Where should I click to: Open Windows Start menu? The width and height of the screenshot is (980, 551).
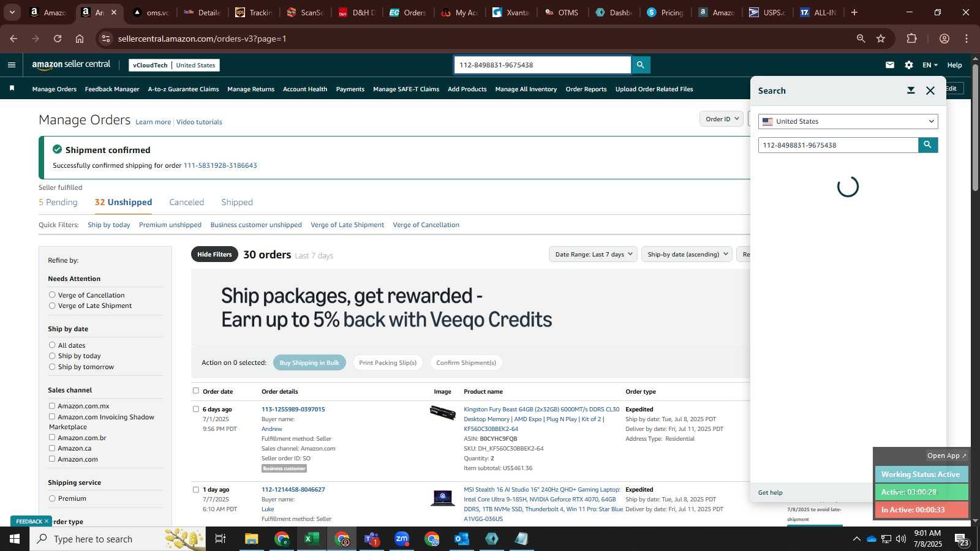[x=15, y=539]
